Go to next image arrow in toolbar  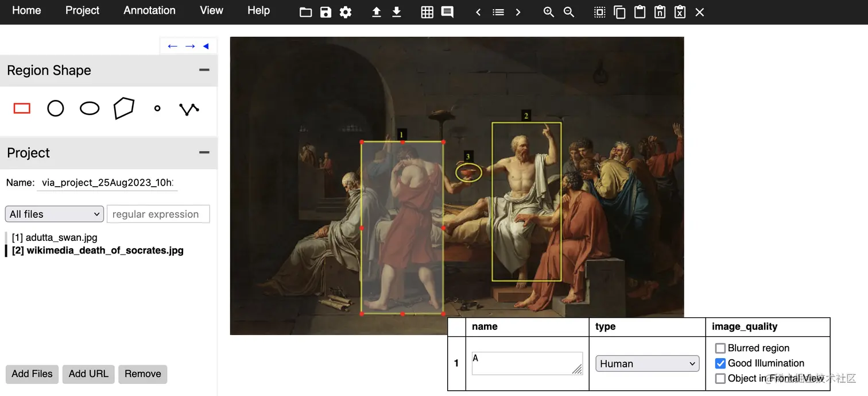click(518, 12)
